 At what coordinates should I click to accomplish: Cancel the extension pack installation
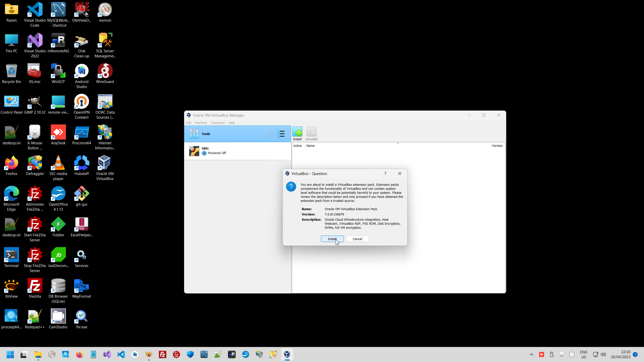357,239
